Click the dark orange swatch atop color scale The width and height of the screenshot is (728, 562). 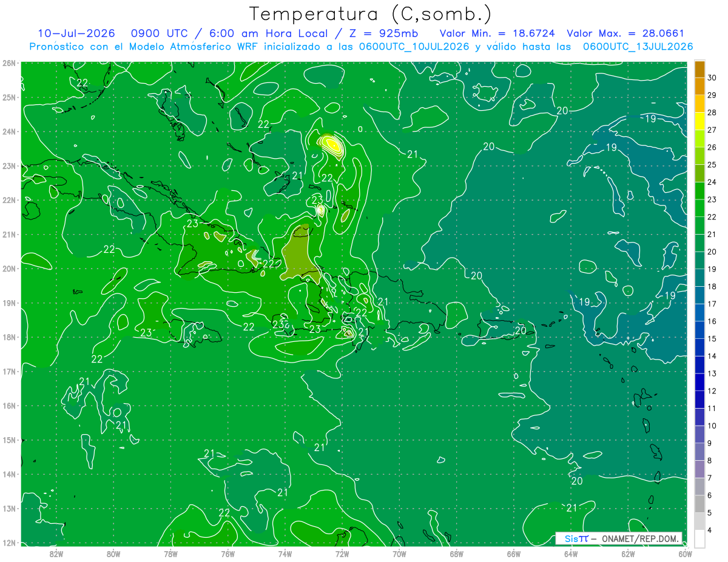coord(699,69)
